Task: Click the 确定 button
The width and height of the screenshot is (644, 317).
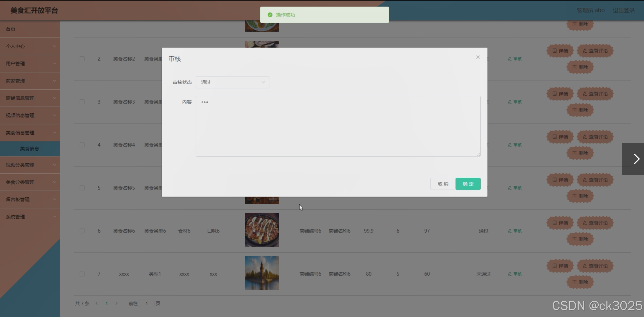Action: tap(468, 184)
